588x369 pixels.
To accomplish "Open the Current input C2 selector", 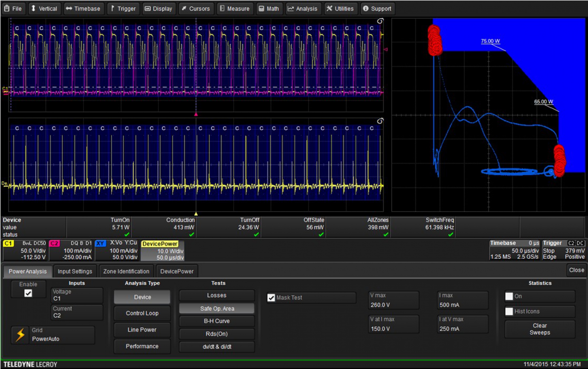I will click(77, 312).
